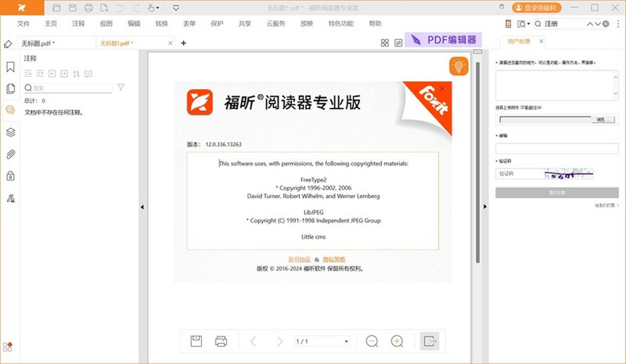Screen dimensions: 626x364
Task: Open the 云服务 ribbon tab
Action: (276, 24)
